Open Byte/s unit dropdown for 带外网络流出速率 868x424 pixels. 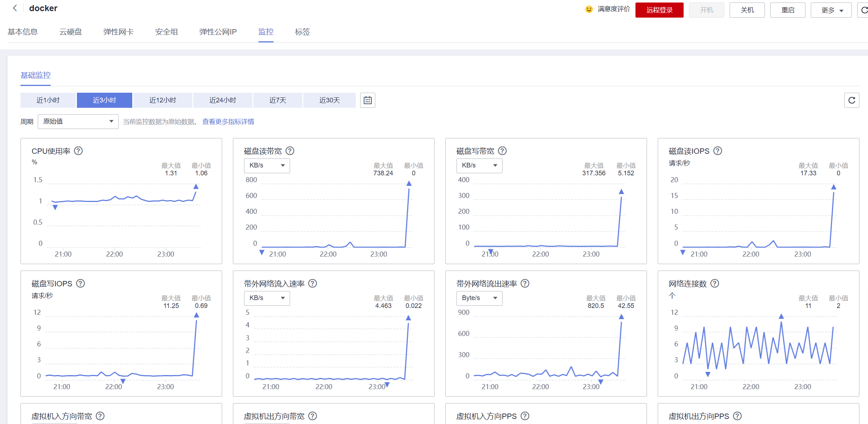[479, 298]
